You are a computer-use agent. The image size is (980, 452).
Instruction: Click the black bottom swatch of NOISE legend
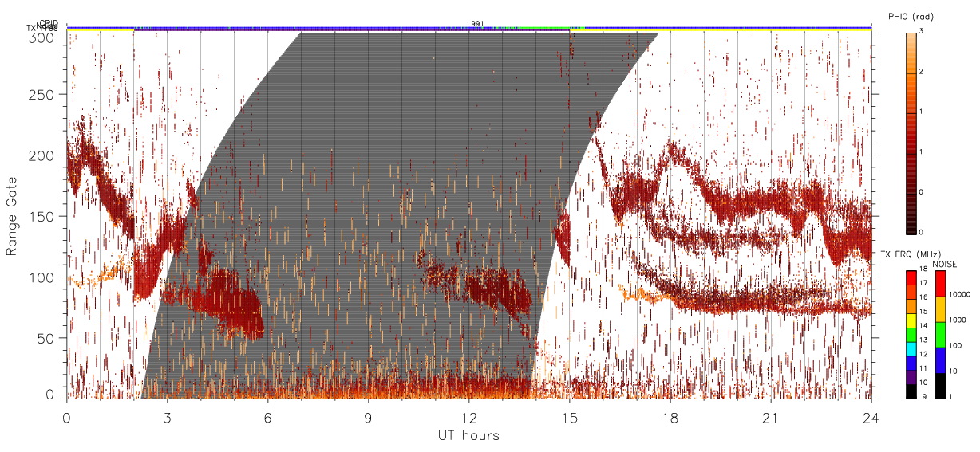(940, 386)
